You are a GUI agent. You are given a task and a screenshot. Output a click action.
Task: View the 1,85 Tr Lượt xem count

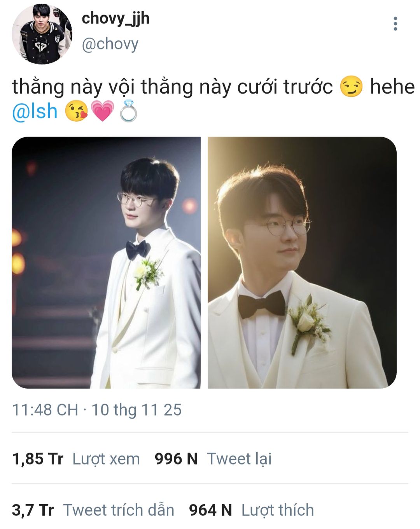click(x=76, y=459)
